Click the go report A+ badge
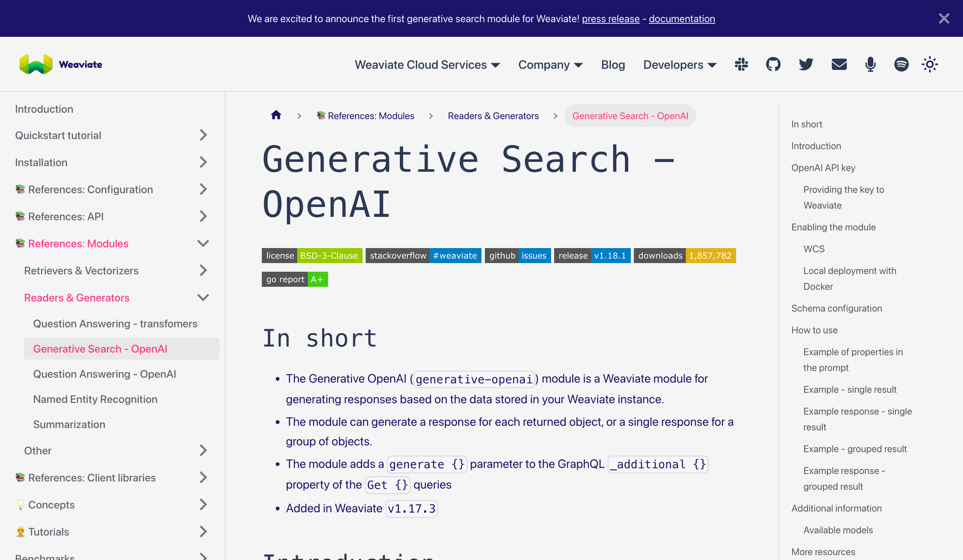The width and height of the screenshot is (963, 560). tap(295, 279)
